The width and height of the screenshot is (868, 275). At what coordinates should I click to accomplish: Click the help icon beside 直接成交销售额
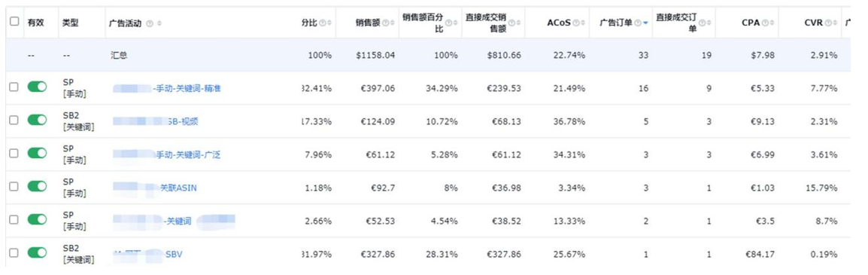click(x=511, y=23)
